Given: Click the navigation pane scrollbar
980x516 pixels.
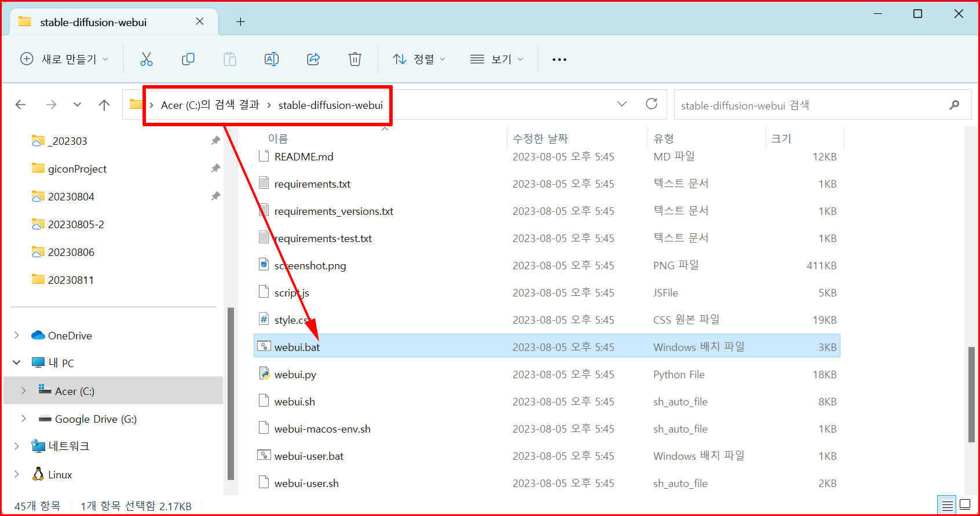Looking at the screenshot, I should (x=231, y=394).
